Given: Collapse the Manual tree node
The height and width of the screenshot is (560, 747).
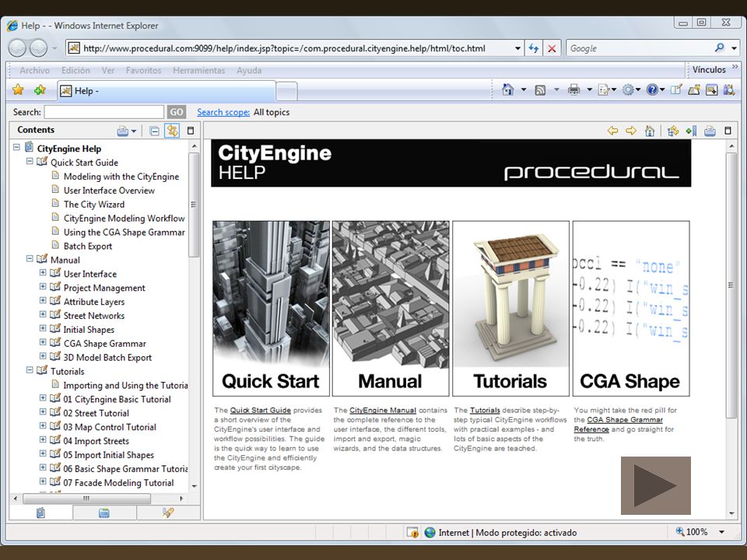Looking at the screenshot, I should pos(30,259).
